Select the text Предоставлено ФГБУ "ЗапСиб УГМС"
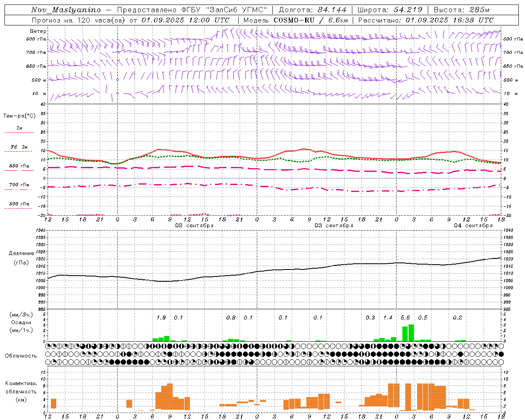 coord(193,10)
